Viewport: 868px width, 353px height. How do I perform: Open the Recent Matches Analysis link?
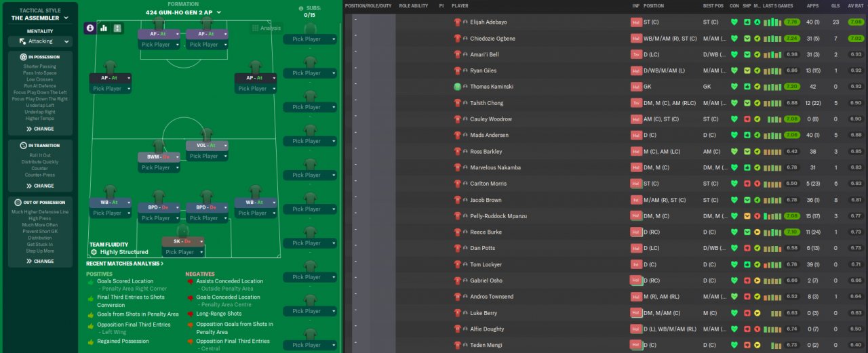[125, 264]
